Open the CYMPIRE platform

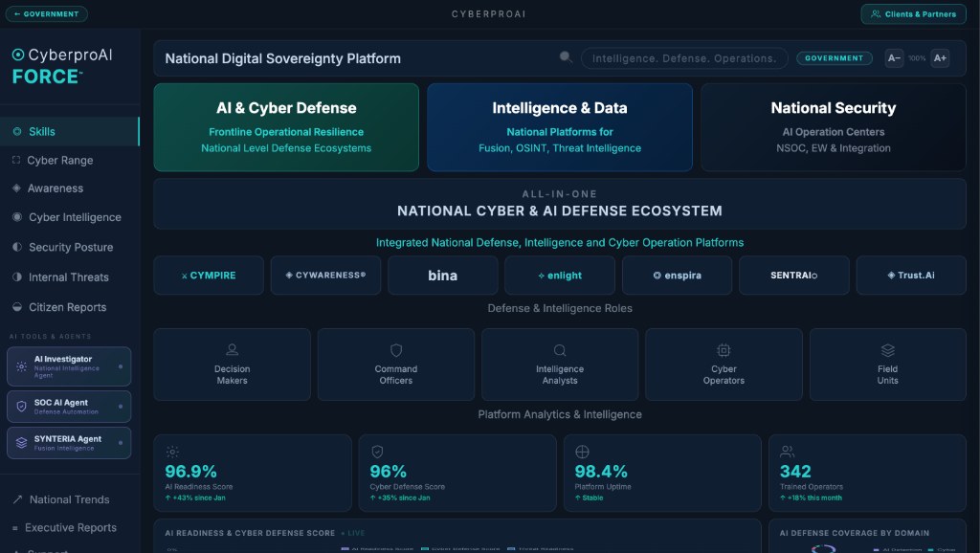209,275
